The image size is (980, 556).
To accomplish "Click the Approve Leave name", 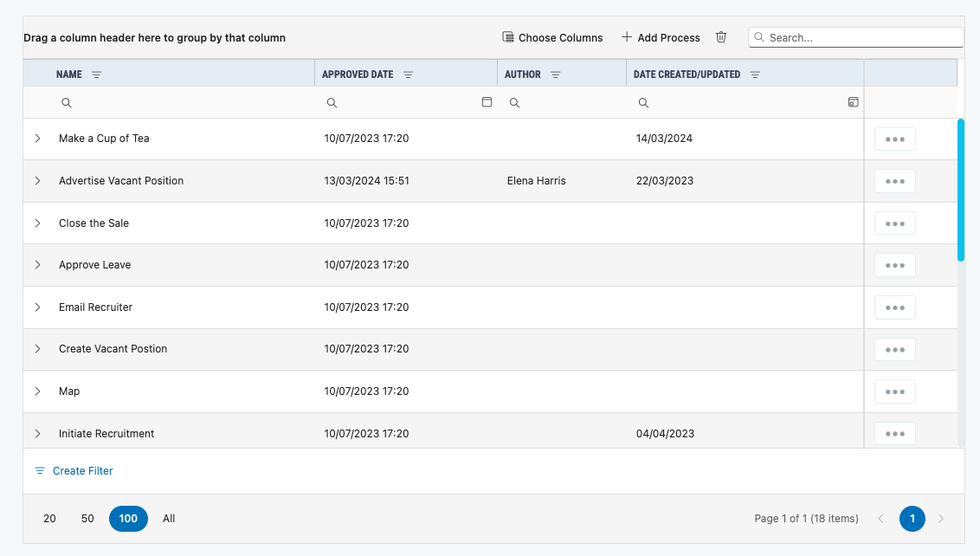I will pyautogui.click(x=95, y=264).
